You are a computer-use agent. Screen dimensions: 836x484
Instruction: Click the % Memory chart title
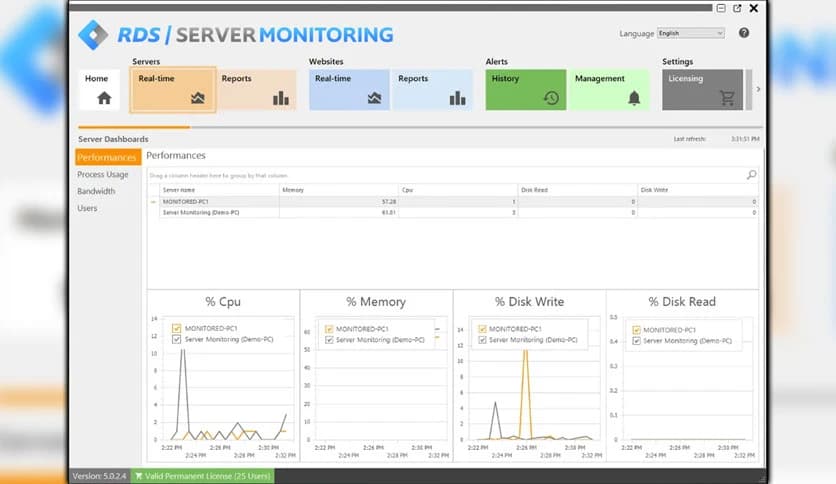(376, 302)
